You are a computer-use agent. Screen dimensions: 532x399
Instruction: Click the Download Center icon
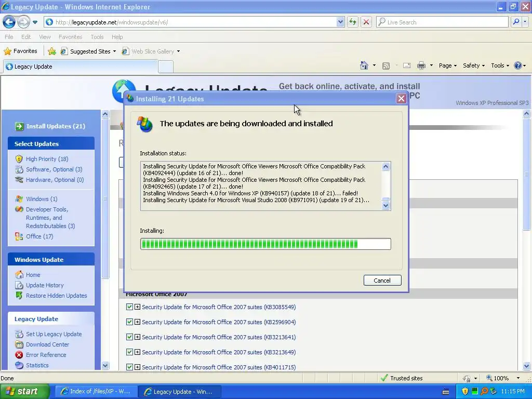[19, 344]
